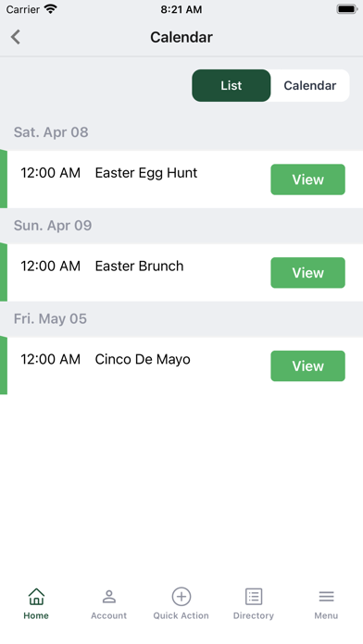View the Easter Egg Hunt event
This screenshot has width=363, height=644.
point(308,180)
